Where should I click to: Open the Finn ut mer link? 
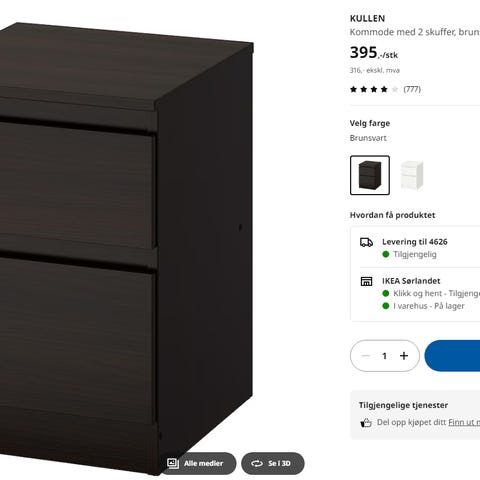pos(464,422)
